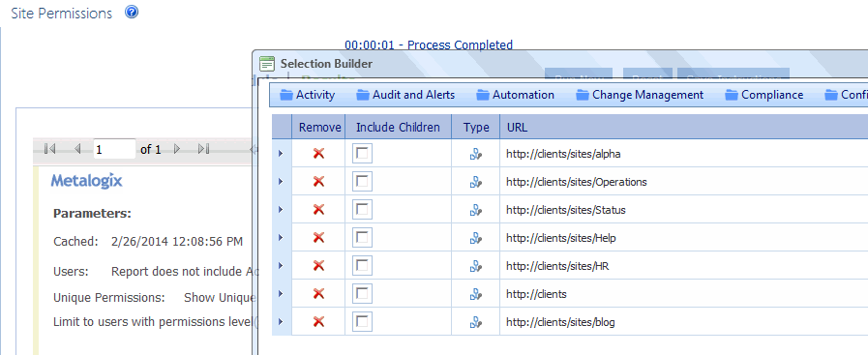Open the Automation menu

516,95
